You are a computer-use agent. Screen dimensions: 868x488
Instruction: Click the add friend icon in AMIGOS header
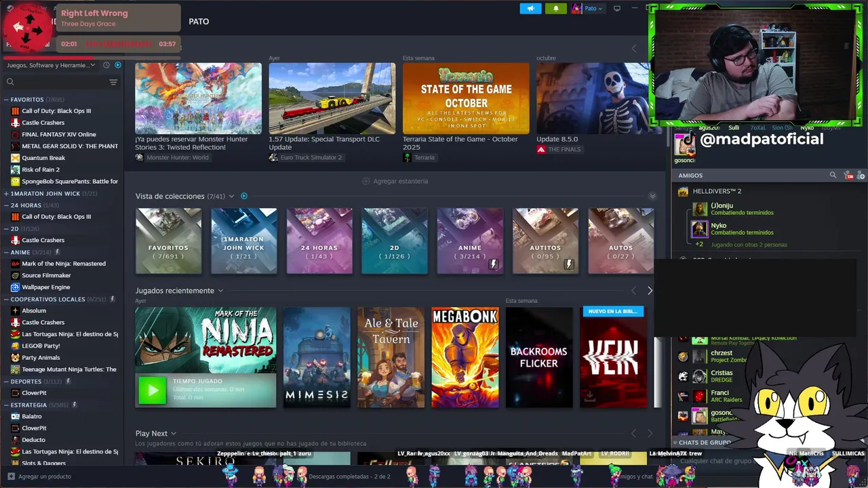point(862,176)
